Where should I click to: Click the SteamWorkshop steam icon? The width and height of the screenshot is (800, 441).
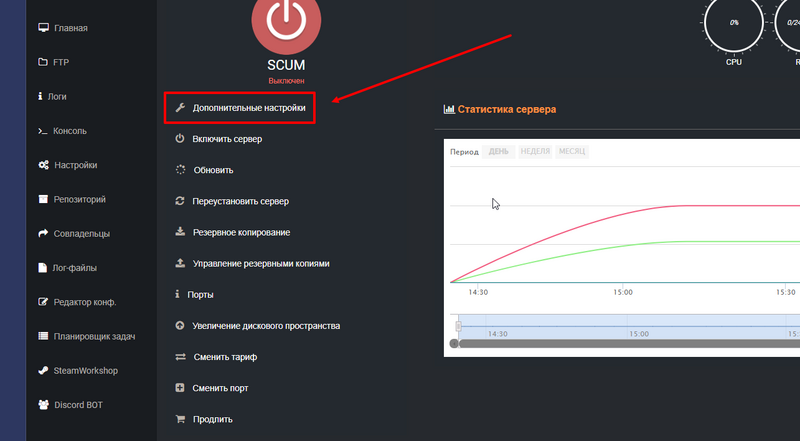click(43, 371)
